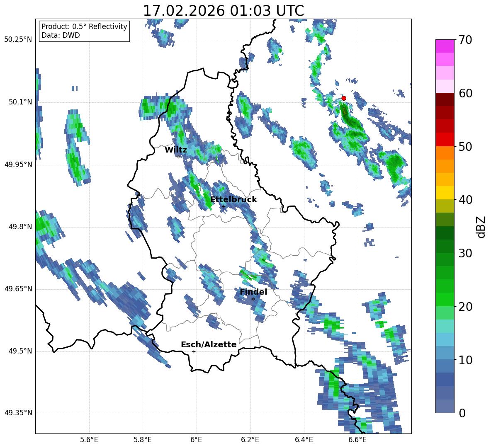
Task: Click the 49.8°N latitude tick label
Action: pos(20,227)
